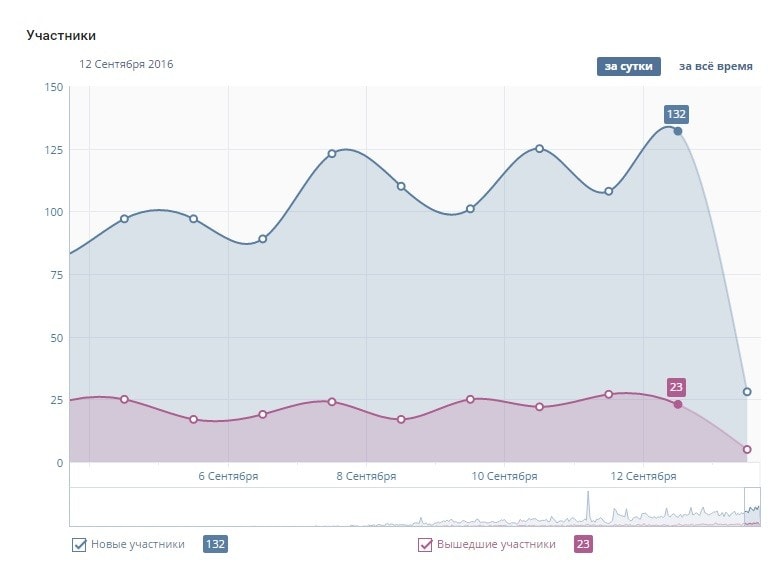The height and width of the screenshot is (569, 774).
Task: Click the blue 132 tooltip label on the chart
Action: point(677,114)
